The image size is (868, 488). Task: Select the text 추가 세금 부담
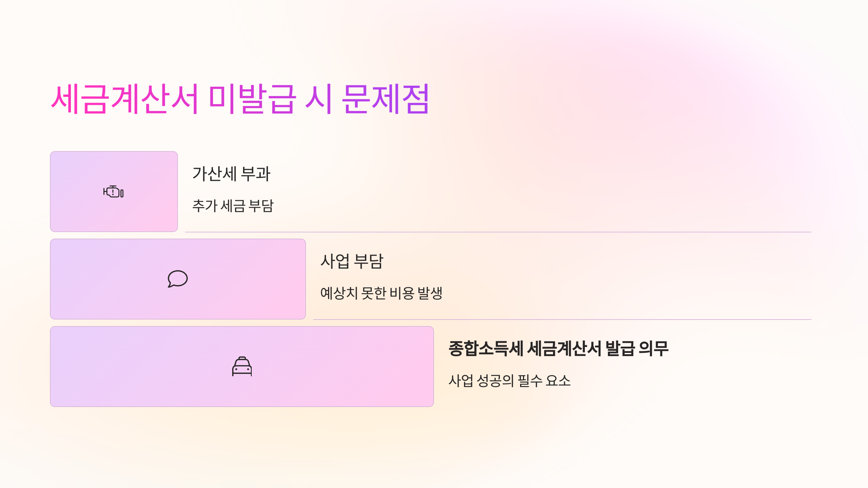click(x=233, y=206)
